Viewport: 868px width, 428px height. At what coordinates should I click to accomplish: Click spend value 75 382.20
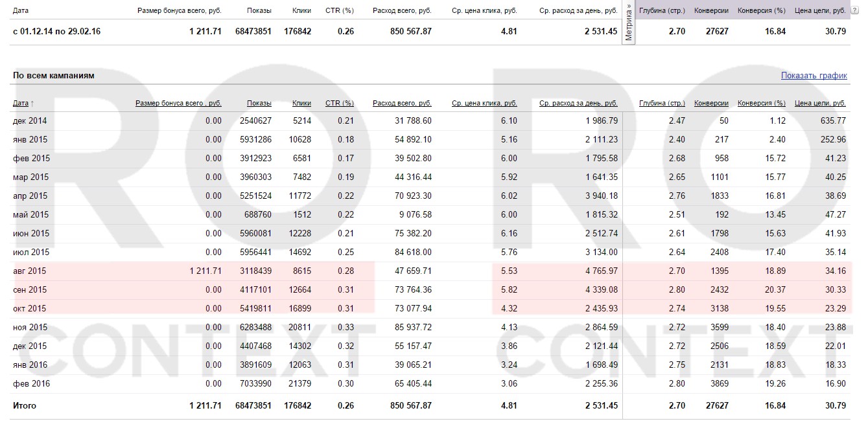pos(413,233)
